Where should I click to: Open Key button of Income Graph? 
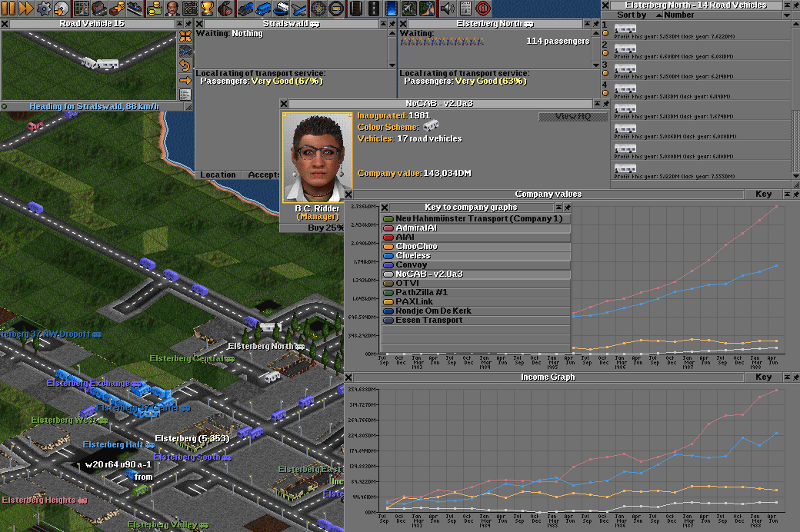click(x=763, y=377)
